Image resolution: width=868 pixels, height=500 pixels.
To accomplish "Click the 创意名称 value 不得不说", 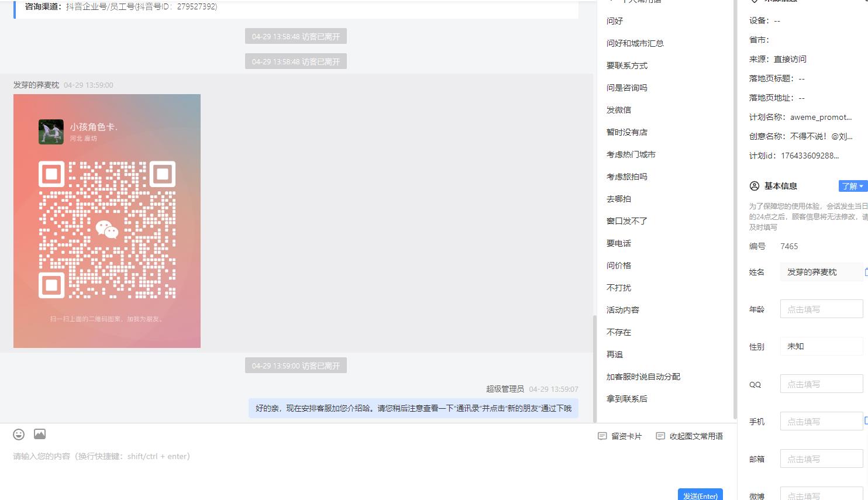I will tap(821, 136).
